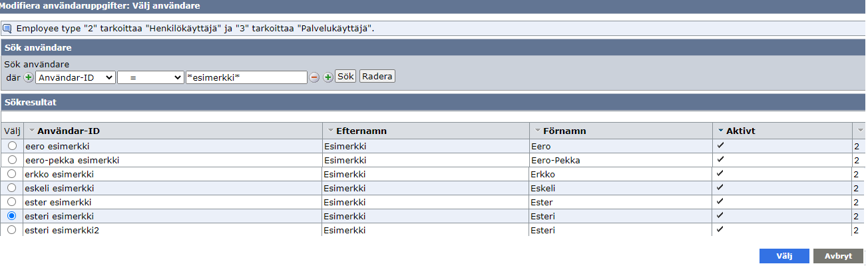The height and width of the screenshot is (270, 868).
Task: Click the blue sort arrow on Aktivt column
Action: tap(721, 131)
